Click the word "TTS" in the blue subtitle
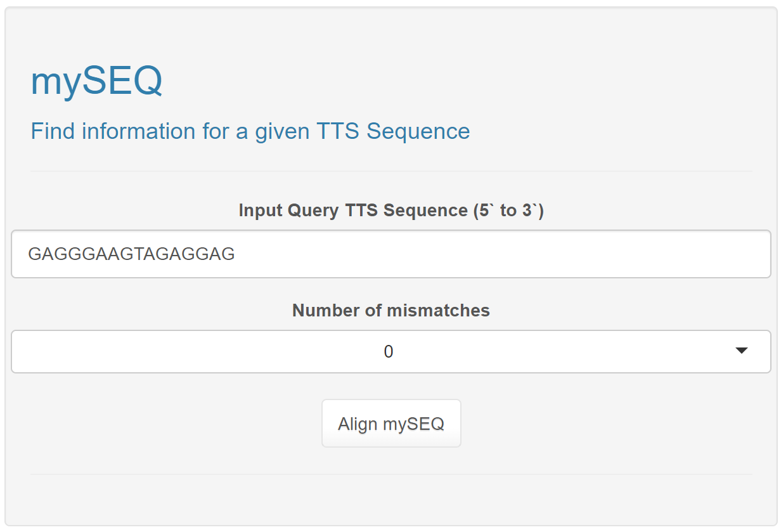Viewport: 781px width, 532px height. point(338,131)
